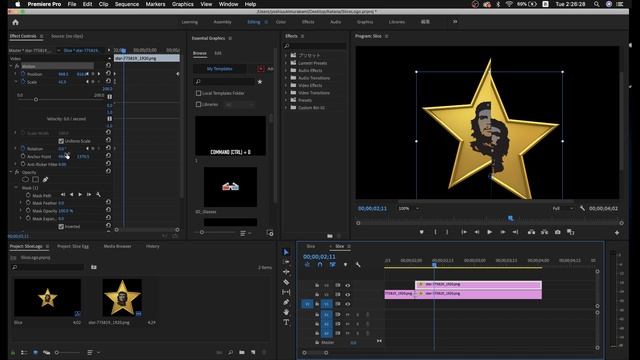Toggle Scale animation stopwatch
The width and height of the screenshot is (640, 360).
[x=23, y=82]
